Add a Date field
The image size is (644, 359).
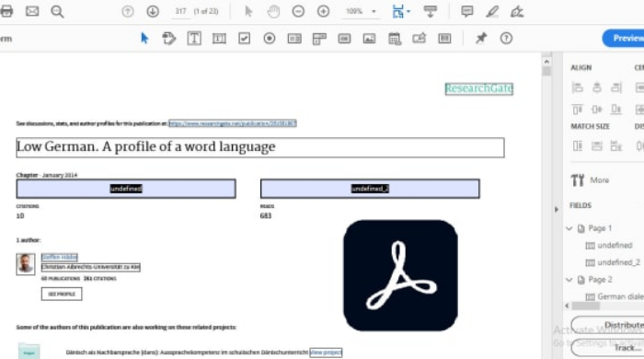tap(395, 39)
